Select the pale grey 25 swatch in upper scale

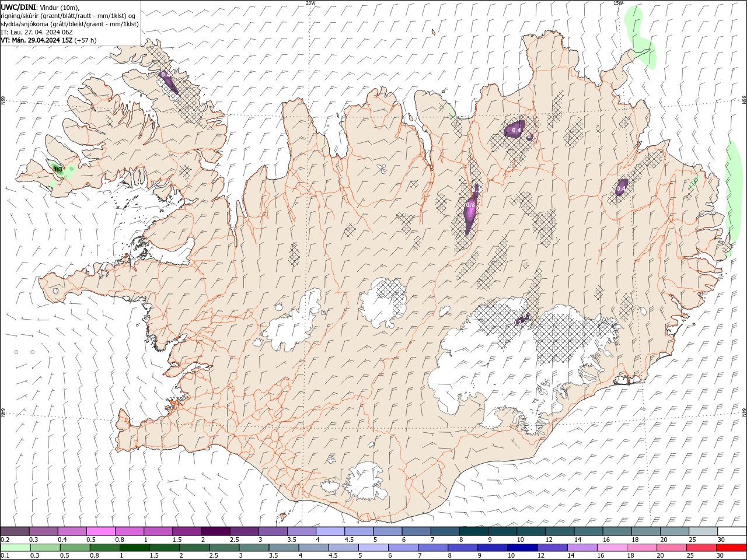tap(703, 531)
